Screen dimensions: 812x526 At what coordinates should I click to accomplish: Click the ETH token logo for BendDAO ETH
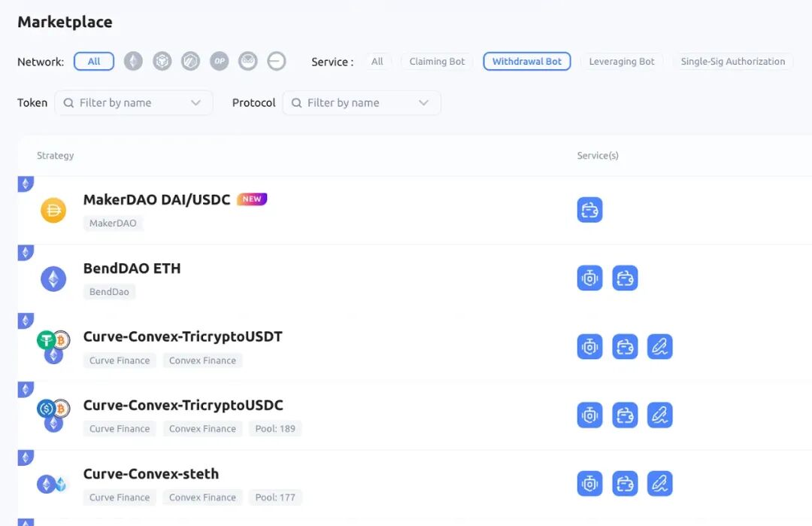(53, 279)
